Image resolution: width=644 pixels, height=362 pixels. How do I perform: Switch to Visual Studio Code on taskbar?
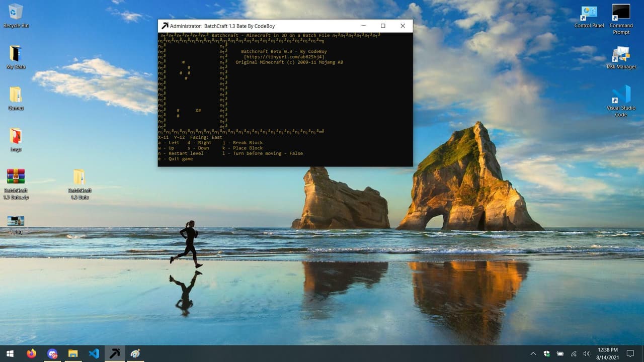[94, 353]
